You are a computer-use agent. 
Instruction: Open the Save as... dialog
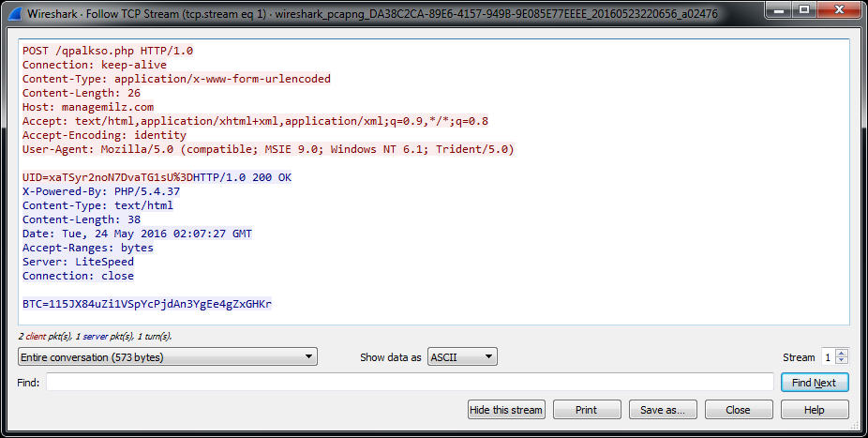pyautogui.click(x=663, y=410)
